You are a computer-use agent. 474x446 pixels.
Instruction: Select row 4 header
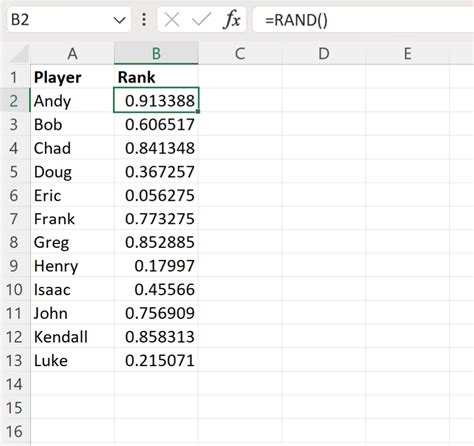point(15,148)
